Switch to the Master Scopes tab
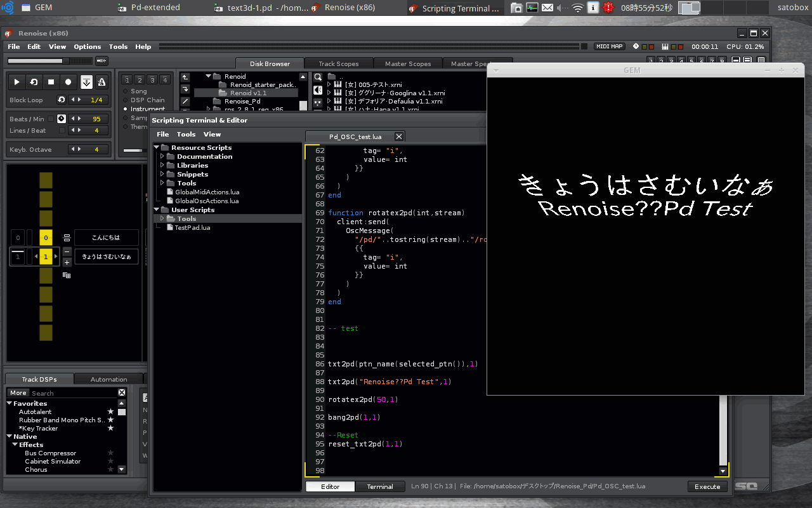 pyautogui.click(x=407, y=63)
